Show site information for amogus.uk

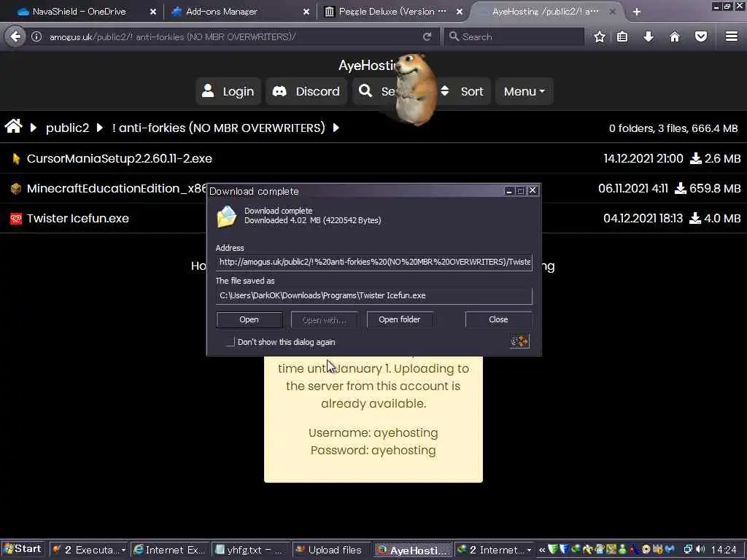(36, 36)
